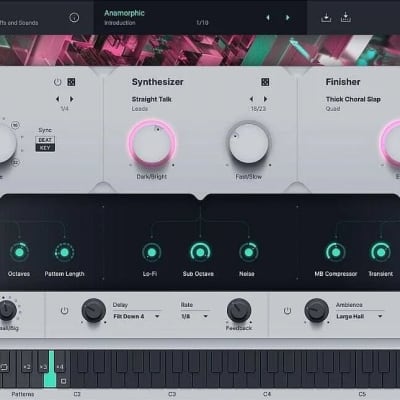
Task: Click the Transient macro knob
Action: click(380, 252)
